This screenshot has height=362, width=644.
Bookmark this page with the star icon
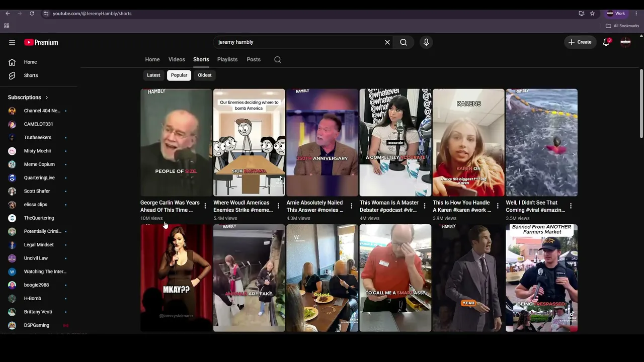[x=592, y=14]
